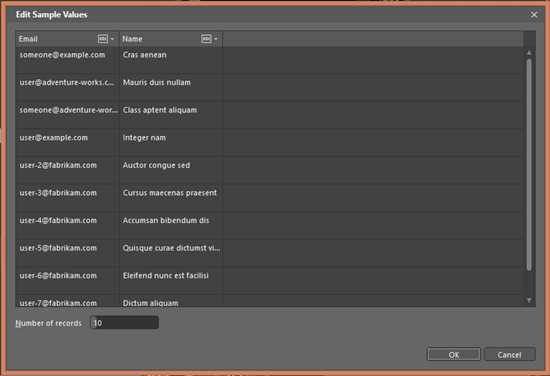Click the scroll up arrow in table
This screenshot has height=376, width=550.
pyautogui.click(x=529, y=53)
